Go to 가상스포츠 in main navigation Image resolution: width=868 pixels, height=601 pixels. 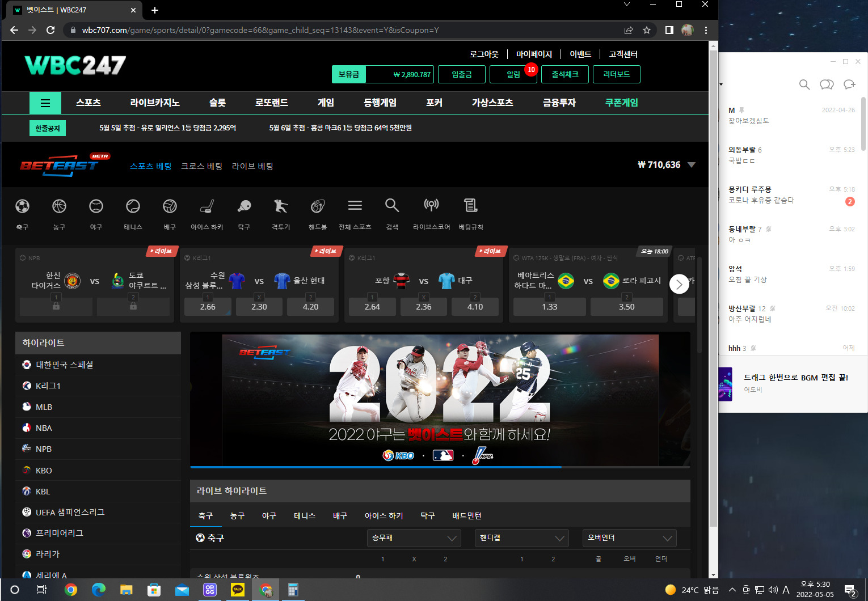point(492,103)
